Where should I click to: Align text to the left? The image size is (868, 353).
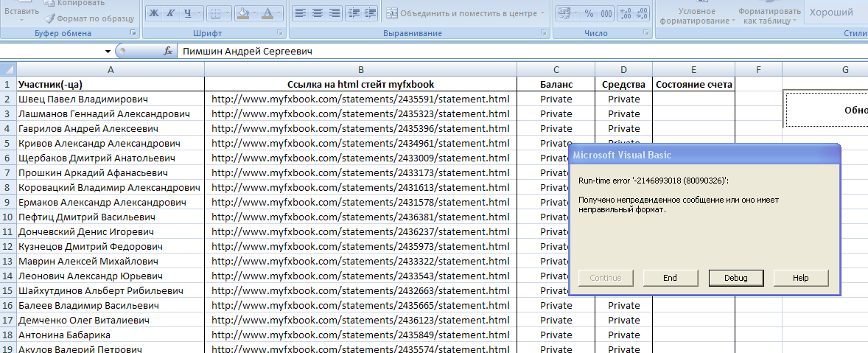coord(299,13)
